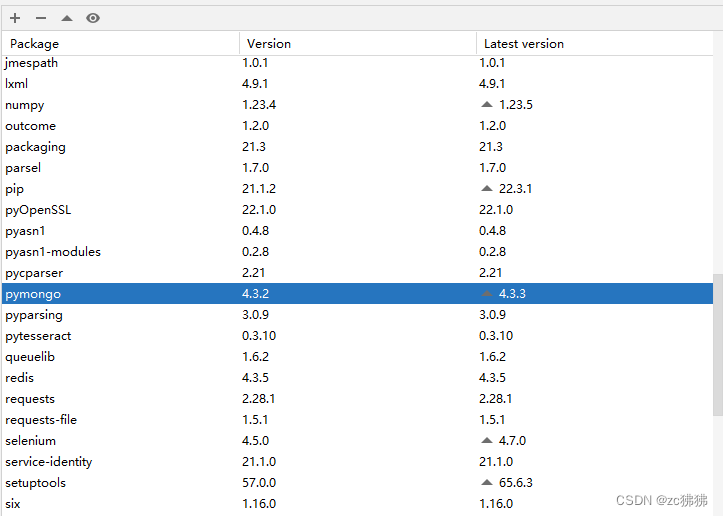The height and width of the screenshot is (516, 723).
Task: Select the parsel package row
Action: click(357, 168)
